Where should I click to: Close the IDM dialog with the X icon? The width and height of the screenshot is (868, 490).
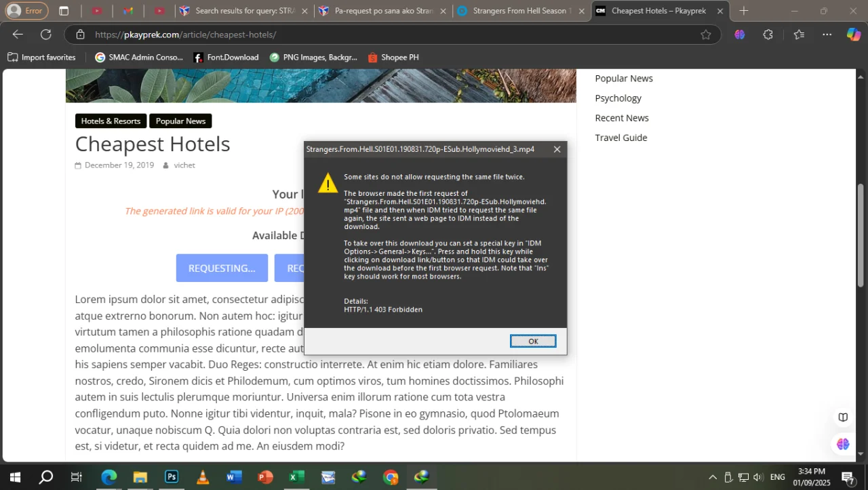(x=557, y=149)
